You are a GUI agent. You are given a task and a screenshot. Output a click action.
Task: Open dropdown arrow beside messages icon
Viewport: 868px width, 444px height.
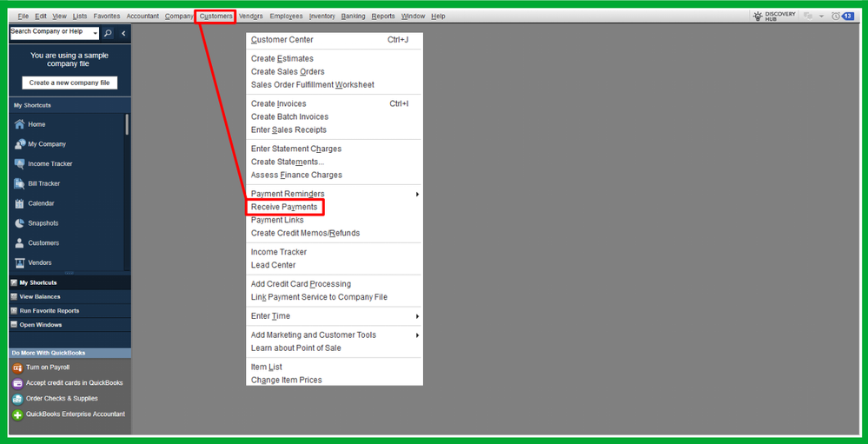pyautogui.click(x=821, y=17)
